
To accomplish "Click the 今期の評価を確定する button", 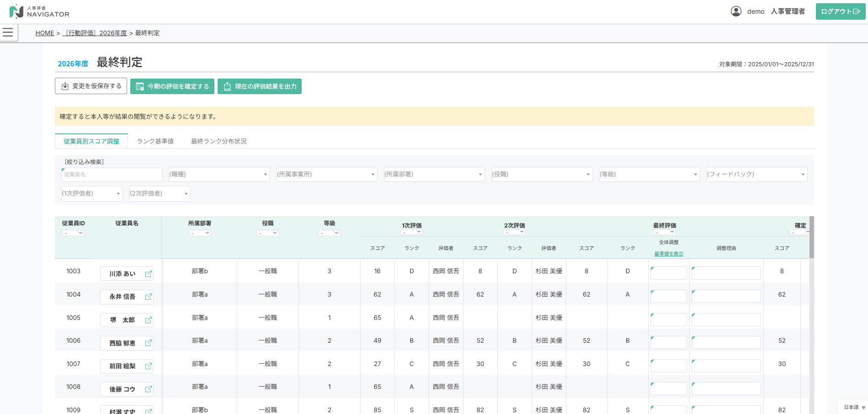I will tap(172, 86).
